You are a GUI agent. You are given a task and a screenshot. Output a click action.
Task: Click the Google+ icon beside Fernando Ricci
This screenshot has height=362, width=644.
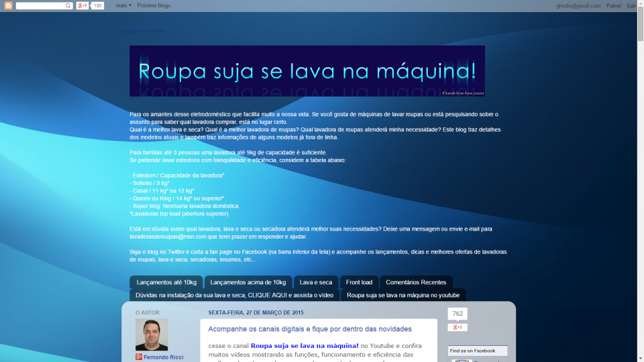139,357
